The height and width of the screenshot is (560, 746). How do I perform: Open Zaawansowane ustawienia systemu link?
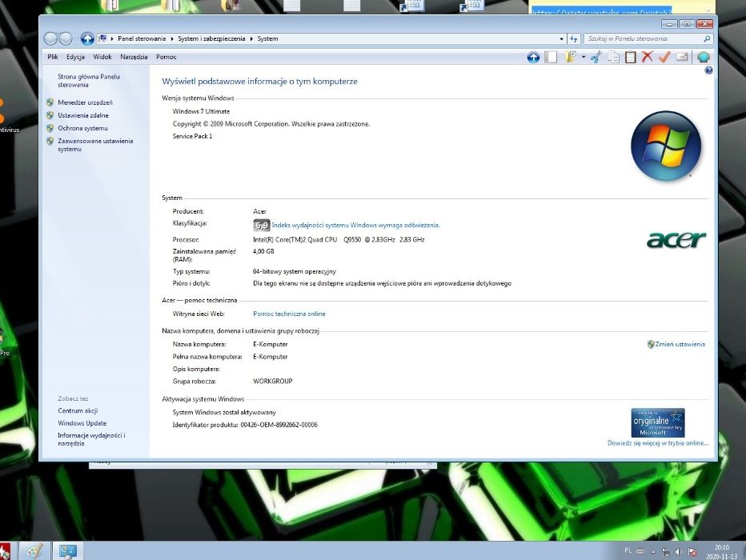coord(95,145)
